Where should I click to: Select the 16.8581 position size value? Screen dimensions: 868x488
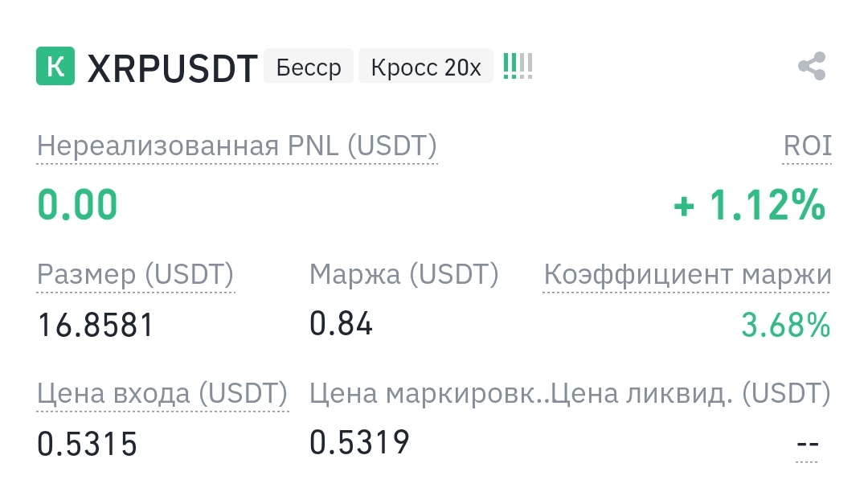click(x=96, y=326)
